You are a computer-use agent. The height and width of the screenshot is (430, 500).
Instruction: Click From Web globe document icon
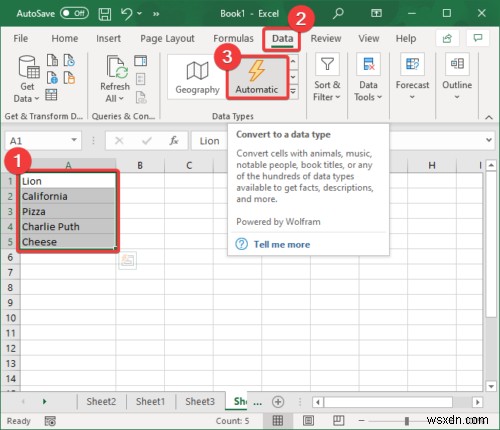[52, 78]
